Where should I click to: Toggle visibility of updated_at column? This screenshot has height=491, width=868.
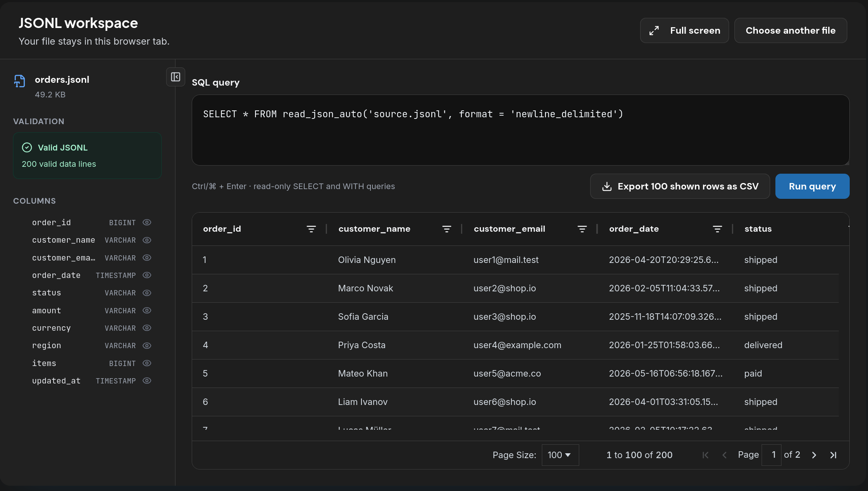[x=147, y=381]
